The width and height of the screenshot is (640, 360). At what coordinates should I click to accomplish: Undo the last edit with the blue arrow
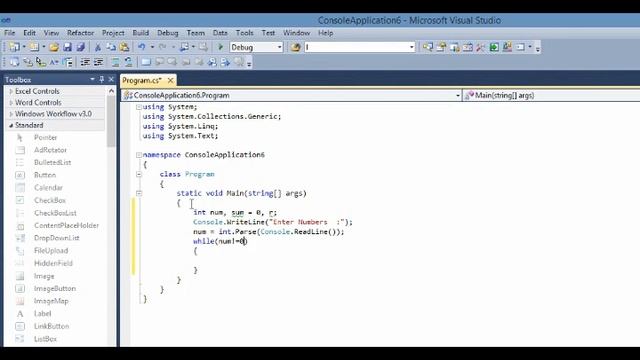click(x=142, y=47)
